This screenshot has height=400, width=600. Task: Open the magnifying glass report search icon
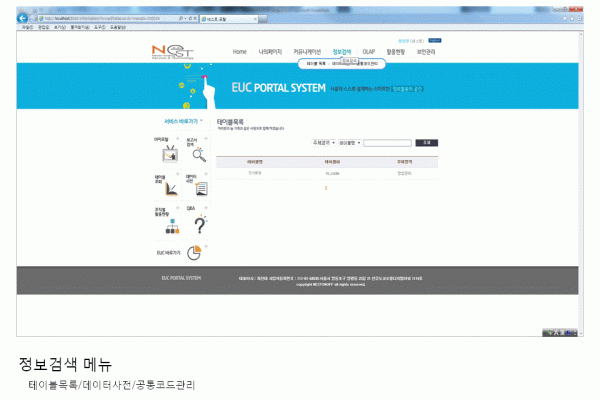tap(199, 155)
